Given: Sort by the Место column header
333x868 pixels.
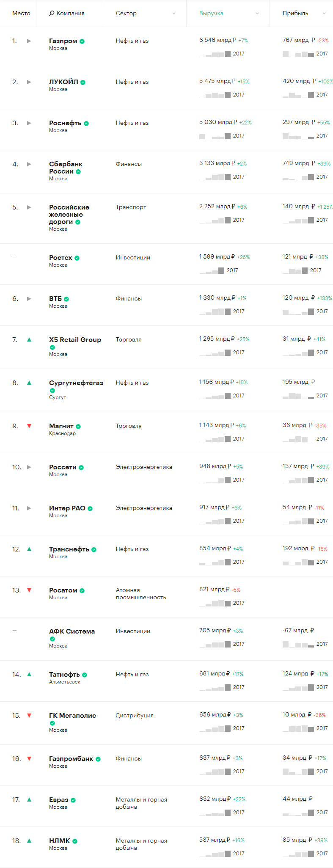Looking at the screenshot, I should point(21,14).
